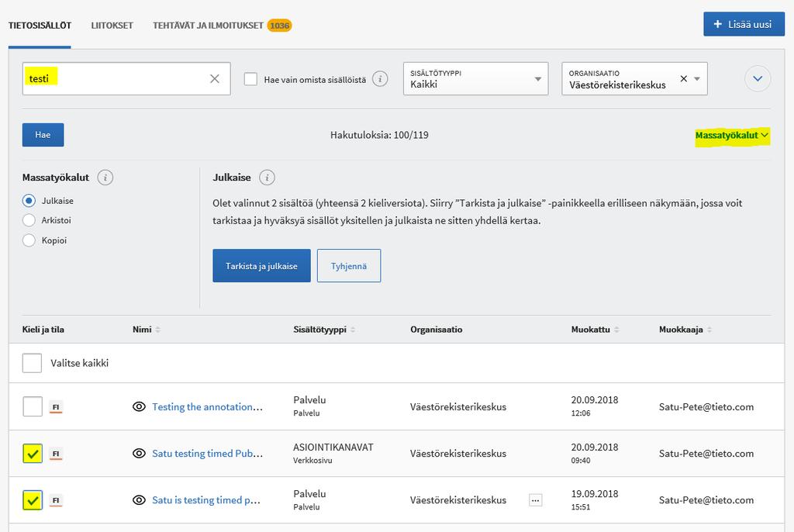Click ASIOINTIKANAVAT Verkkosivu cell
The width and height of the screenshot is (794, 532).
tap(333, 453)
